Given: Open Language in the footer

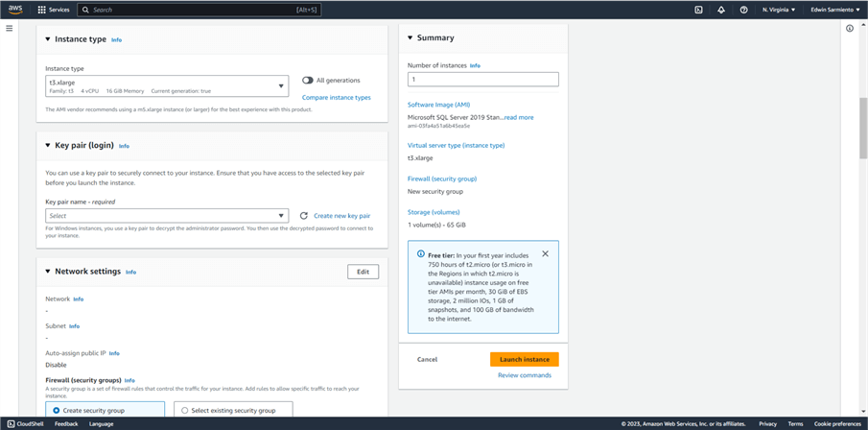Looking at the screenshot, I should click(x=102, y=424).
